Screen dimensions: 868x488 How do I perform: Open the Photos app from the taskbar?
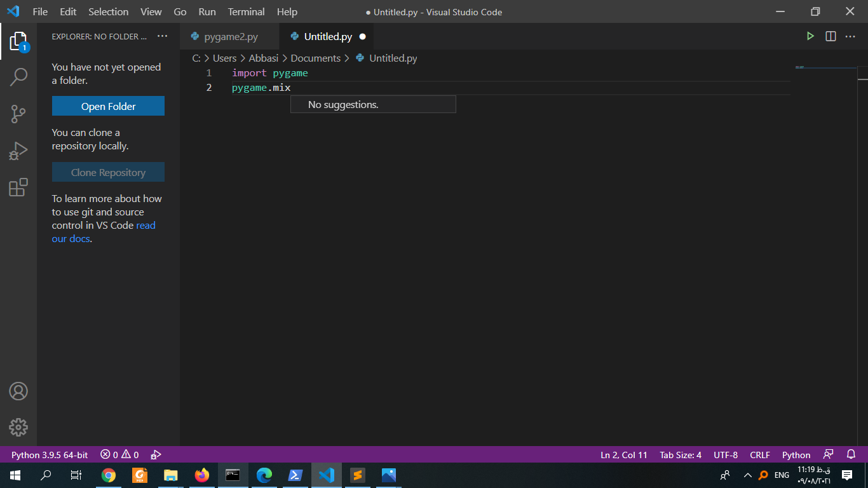click(x=389, y=475)
